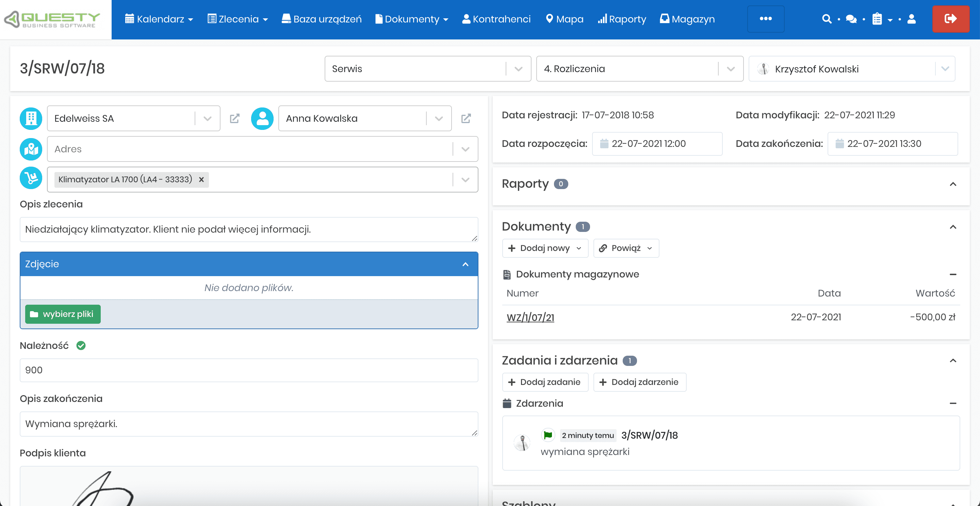Click the Opis zakończenia text area
This screenshot has width=980, height=506.
(249, 424)
